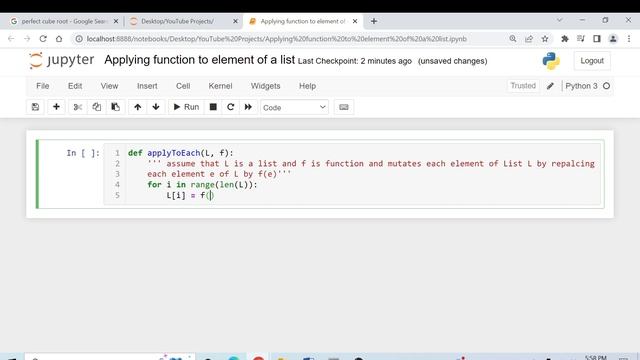Run the selected cell

[x=186, y=107]
